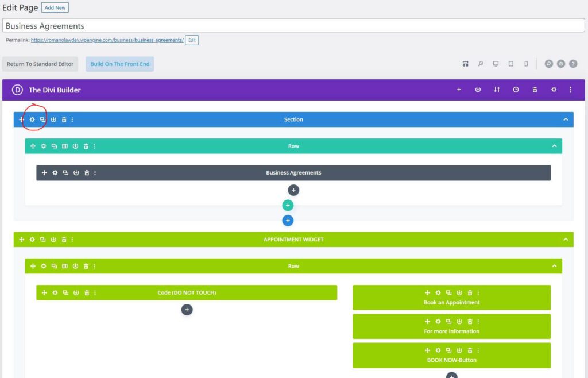The height and width of the screenshot is (378, 588).
Task: Click Add New page button
Action: tap(55, 7)
